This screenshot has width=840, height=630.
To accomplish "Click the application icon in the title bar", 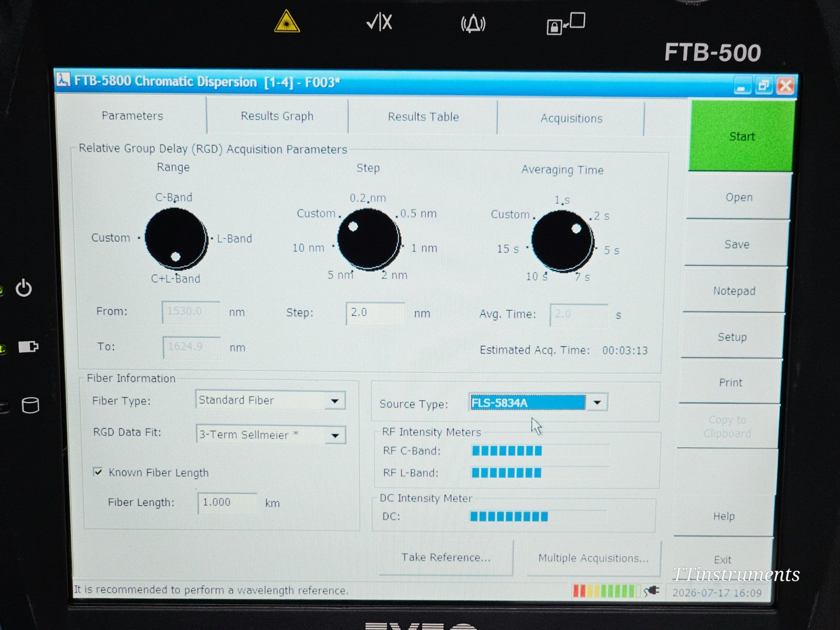I will pos(63,80).
